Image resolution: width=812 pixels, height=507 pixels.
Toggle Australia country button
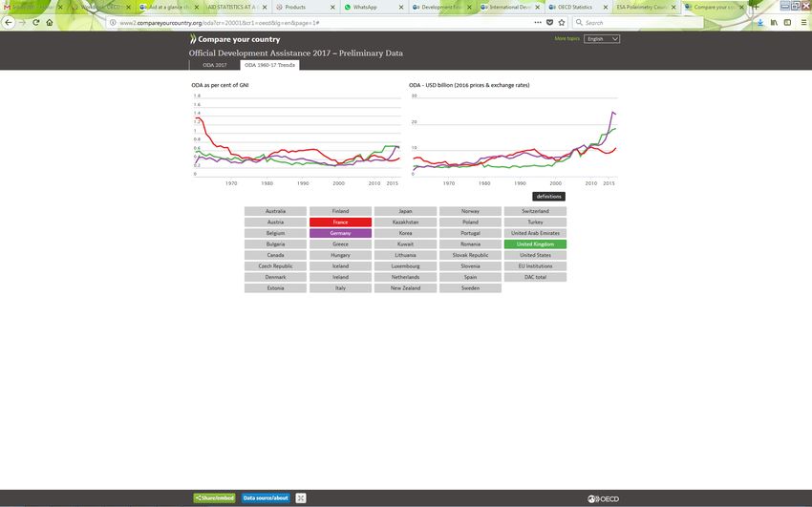click(x=275, y=211)
